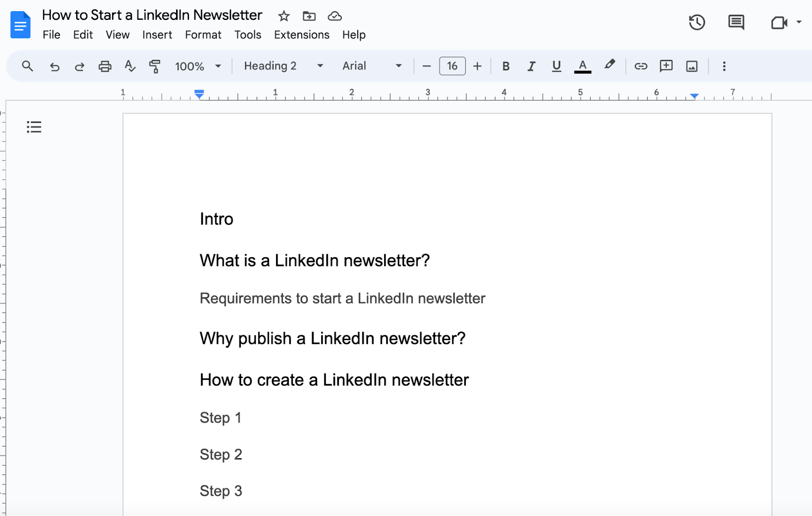Click 'What is a LinkedIn newsletter?' heading
Viewport: 812px width, 516px height.
click(x=315, y=260)
